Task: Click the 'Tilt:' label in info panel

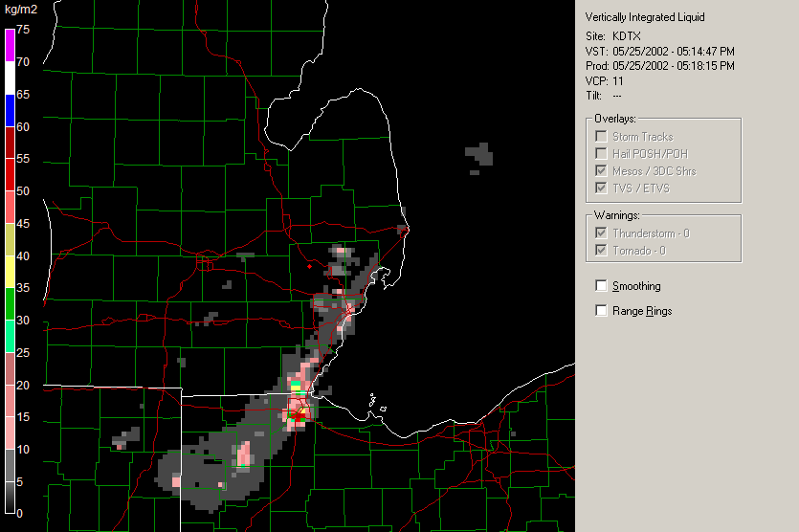Action: pos(593,96)
